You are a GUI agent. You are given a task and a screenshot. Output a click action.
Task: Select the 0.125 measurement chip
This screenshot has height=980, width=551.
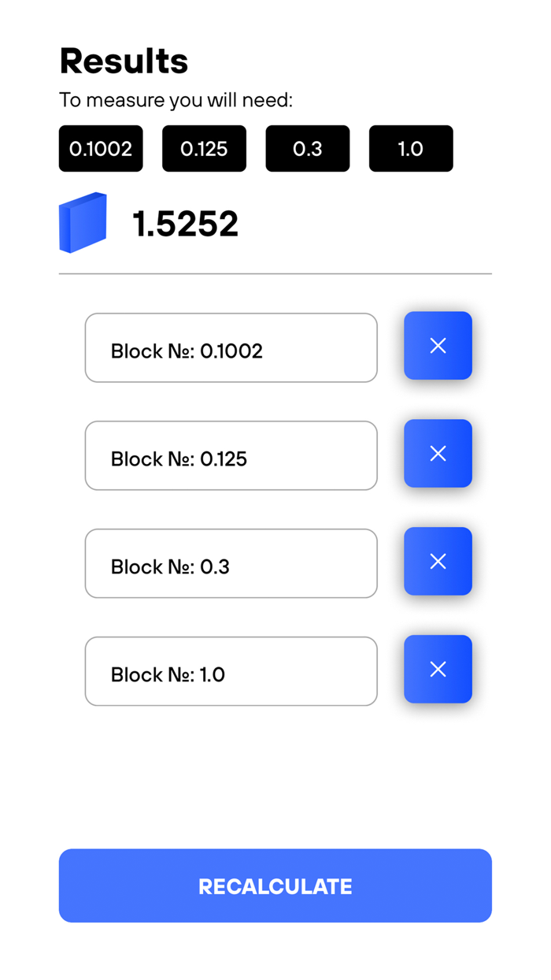click(204, 148)
